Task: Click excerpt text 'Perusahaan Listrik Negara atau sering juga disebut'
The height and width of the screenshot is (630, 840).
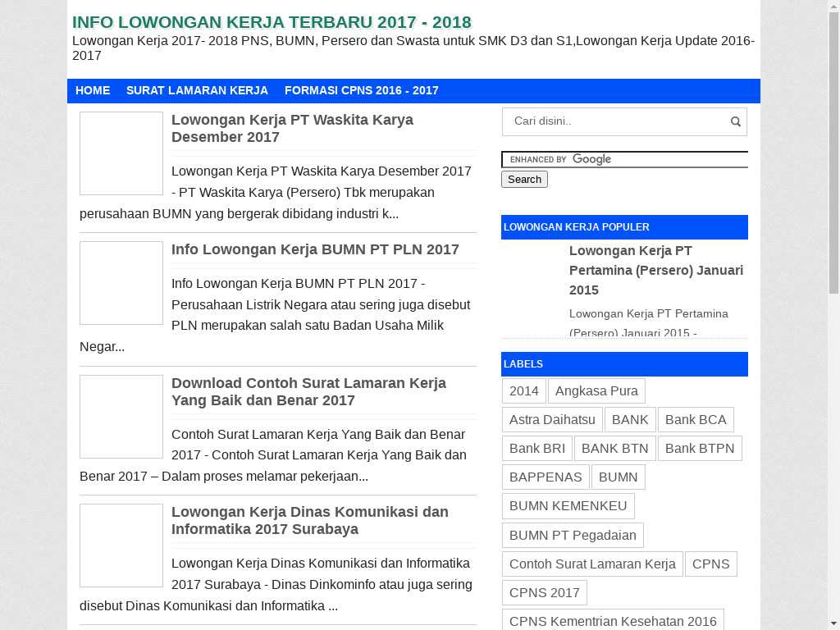Action: click(321, 305)
